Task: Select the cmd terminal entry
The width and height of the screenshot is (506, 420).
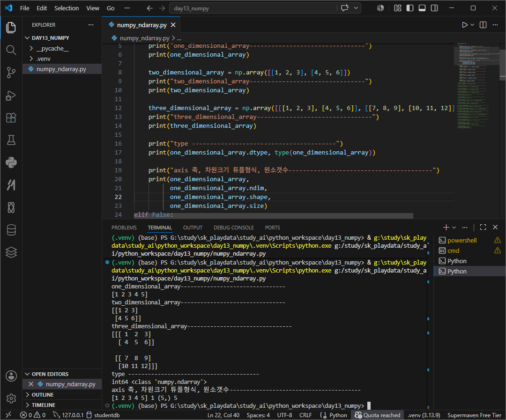Action: [x=469, y=251]
